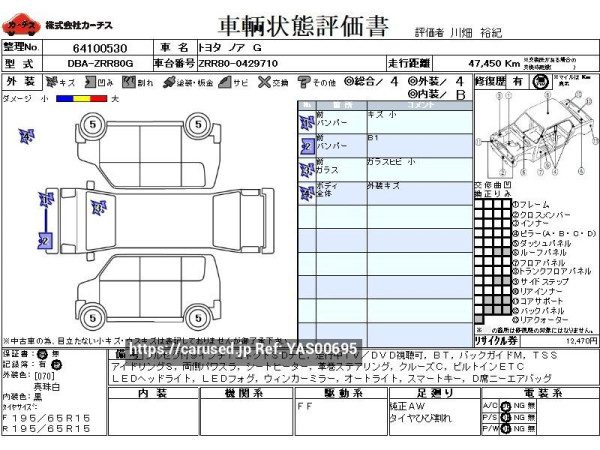
Task: Click the control number 64100530 field
Action: point(99,48)
